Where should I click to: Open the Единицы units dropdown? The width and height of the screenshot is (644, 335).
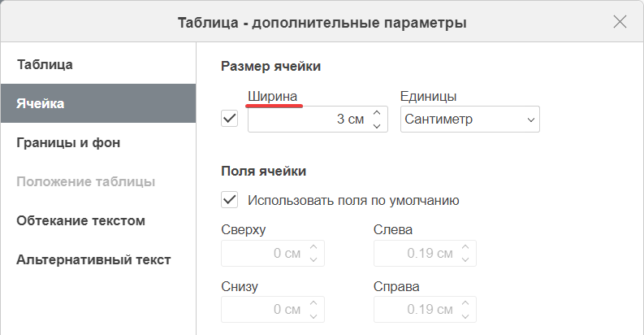[470, 120]
